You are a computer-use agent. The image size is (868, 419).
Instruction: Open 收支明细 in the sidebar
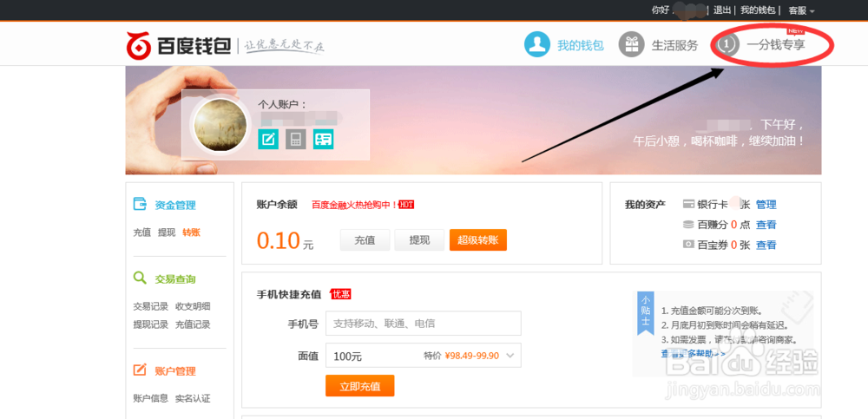tap(193, 306)
